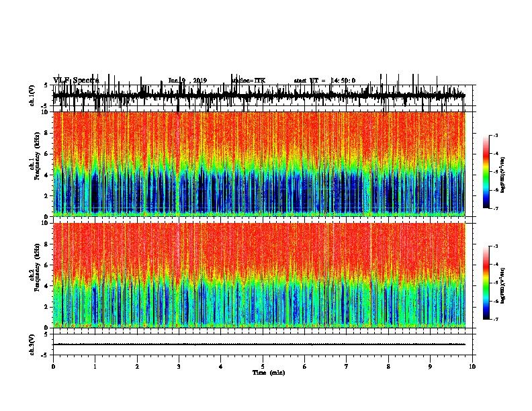The height and width of the screenshot is (411, 532).
Task: Click time axis tick label 6
Action: (305, 367)
